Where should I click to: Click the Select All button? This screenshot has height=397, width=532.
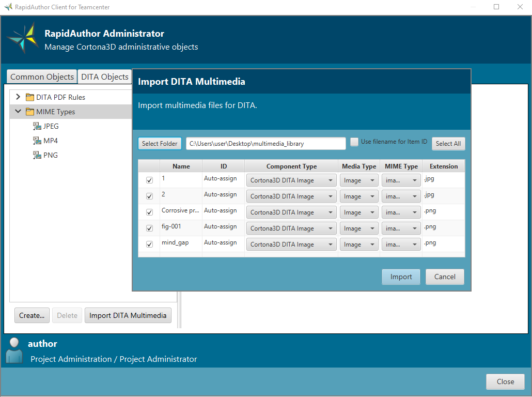coord(448,143)
